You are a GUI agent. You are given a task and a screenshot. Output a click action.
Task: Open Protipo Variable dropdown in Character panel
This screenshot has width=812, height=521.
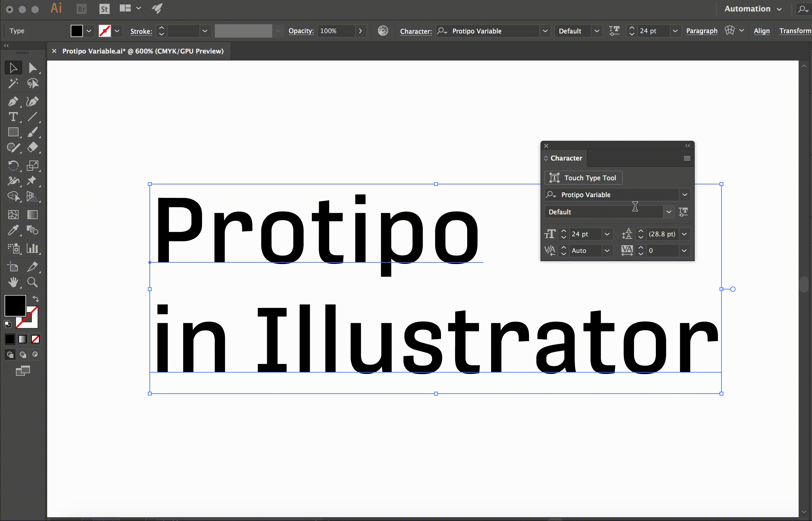click(x=685, y=195)
